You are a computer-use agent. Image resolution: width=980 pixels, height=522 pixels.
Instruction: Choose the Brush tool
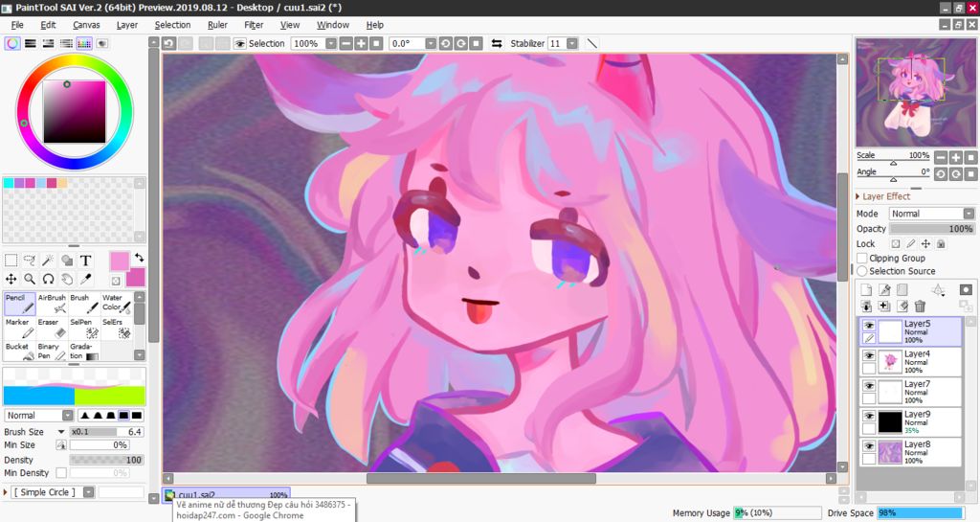coord(84,304)
